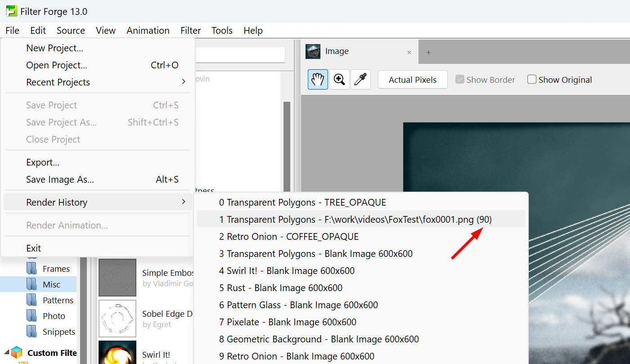Click the Patterns folder icon
Screen dimensions: 630x364
coord(31,300)
